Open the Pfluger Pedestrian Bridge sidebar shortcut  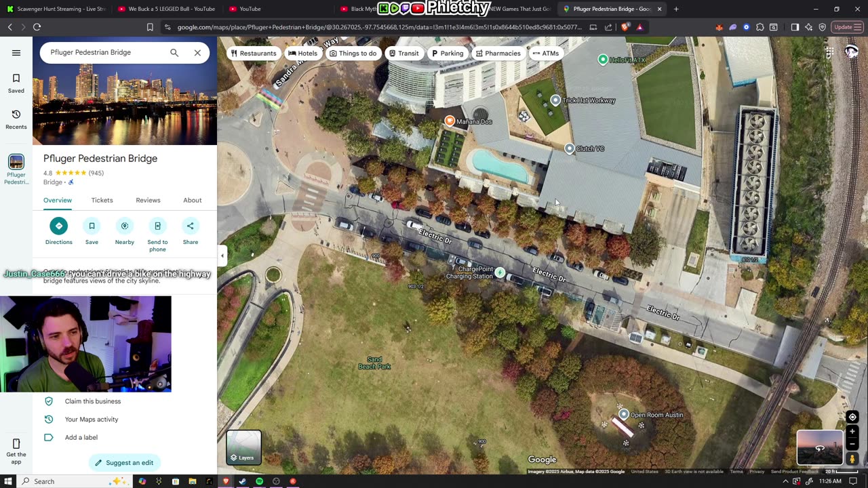(16, 169)
